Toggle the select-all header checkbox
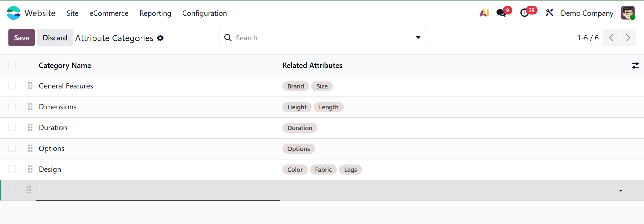Viewport: 644px width, 224px height. (12, 65)
